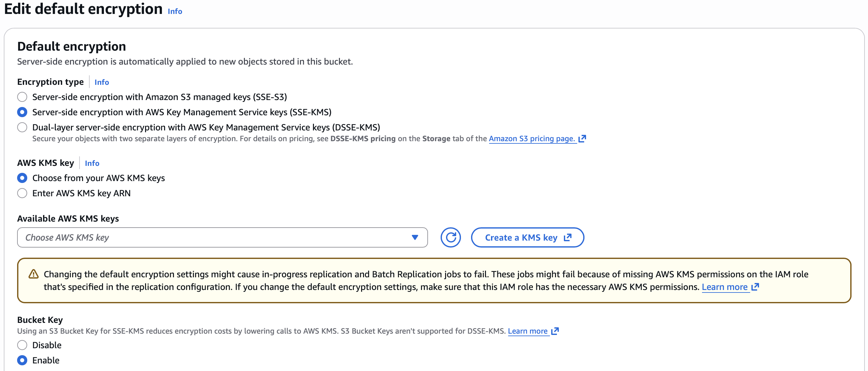Click external link icon after Bucket Key Learn more

[555, 331]
